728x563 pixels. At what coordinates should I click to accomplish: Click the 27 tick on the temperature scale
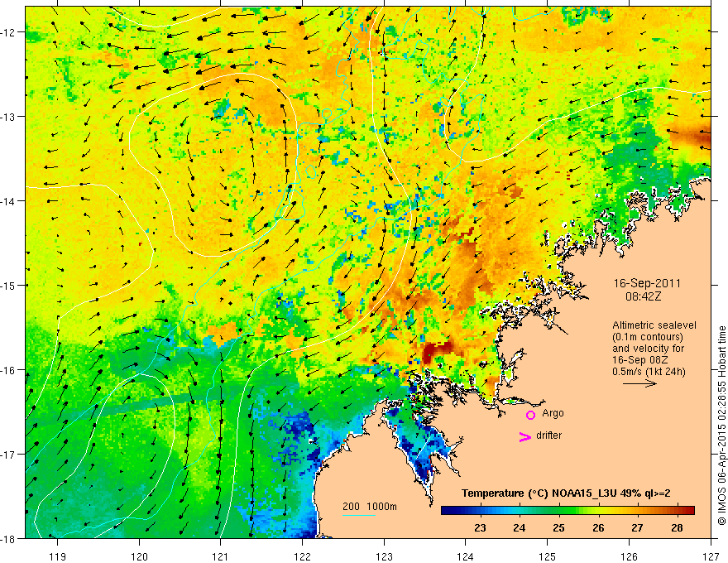coord(638,527)
